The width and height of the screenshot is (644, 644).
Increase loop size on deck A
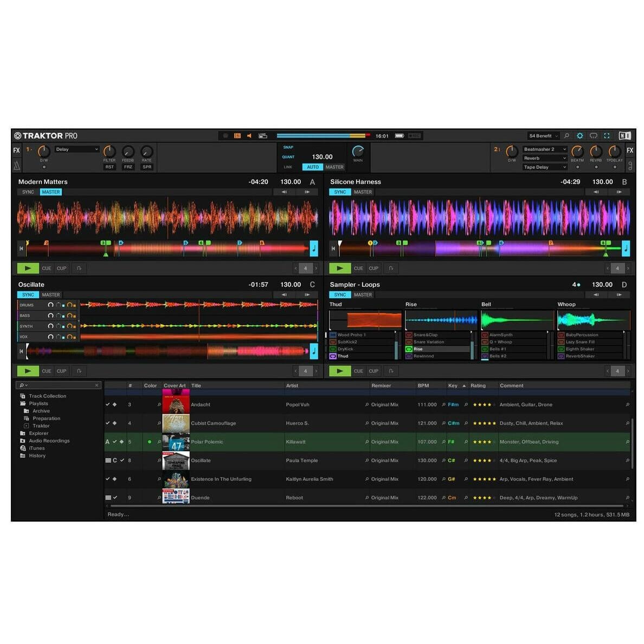click(x=316, y=268)
